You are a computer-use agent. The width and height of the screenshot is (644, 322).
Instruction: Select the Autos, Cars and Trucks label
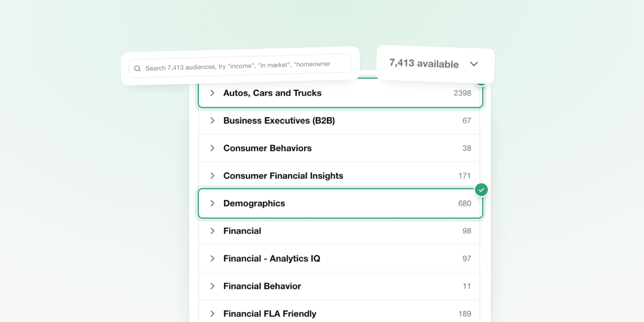pos(272,93)
